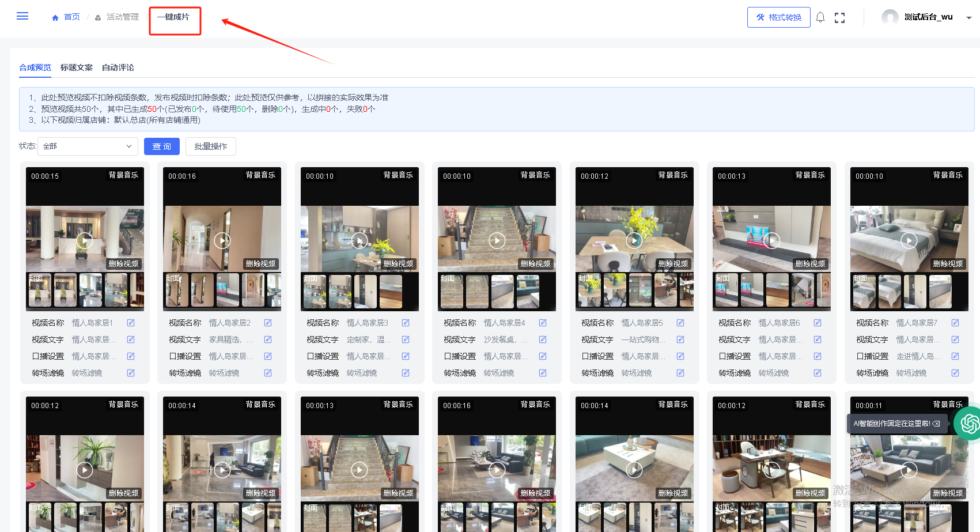Open background music on the first video
Viewport: 980px width, 532px height.
[x=123, y=175]
